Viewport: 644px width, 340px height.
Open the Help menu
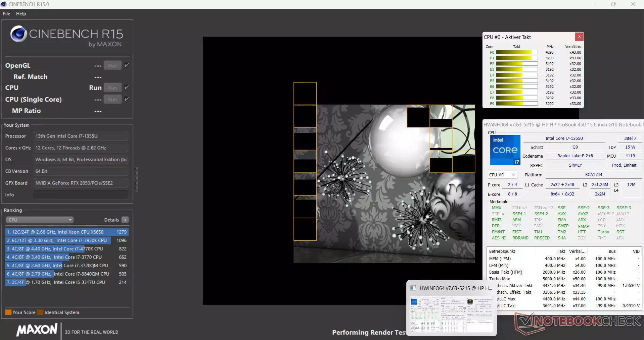click(x=21, y=14)
